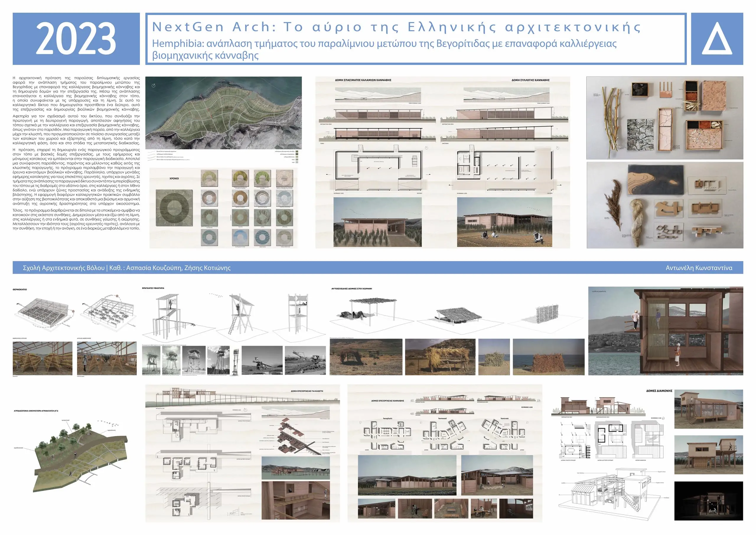Click the Σχολή Αρχιτεκτονικής Βόλου school label

pyautogui.click(x=63, y=268)
